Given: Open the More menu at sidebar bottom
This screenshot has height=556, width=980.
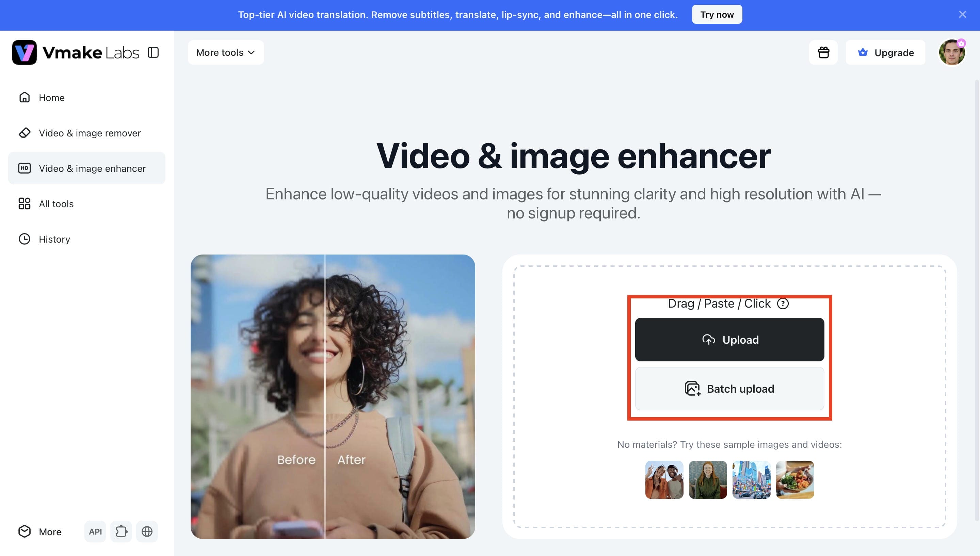Looking at the screenshot, I should click(x=40, y=532).
